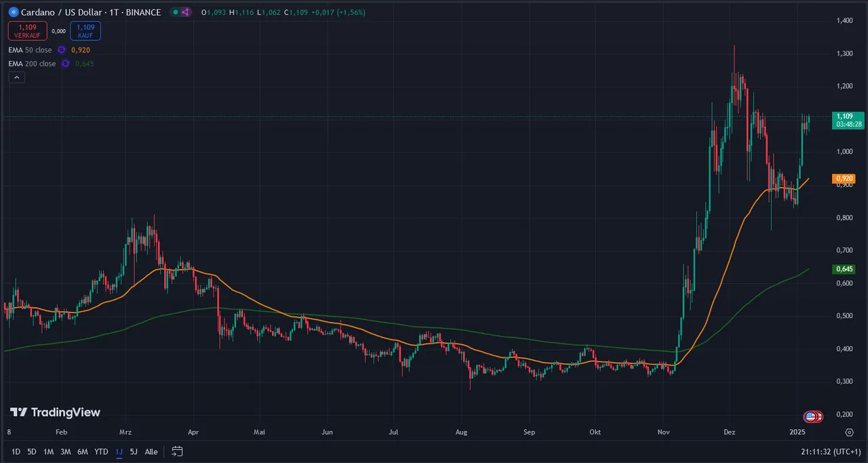Click the 1,200 price axis label
The image size is (868, 463).
tap(844, 86)
